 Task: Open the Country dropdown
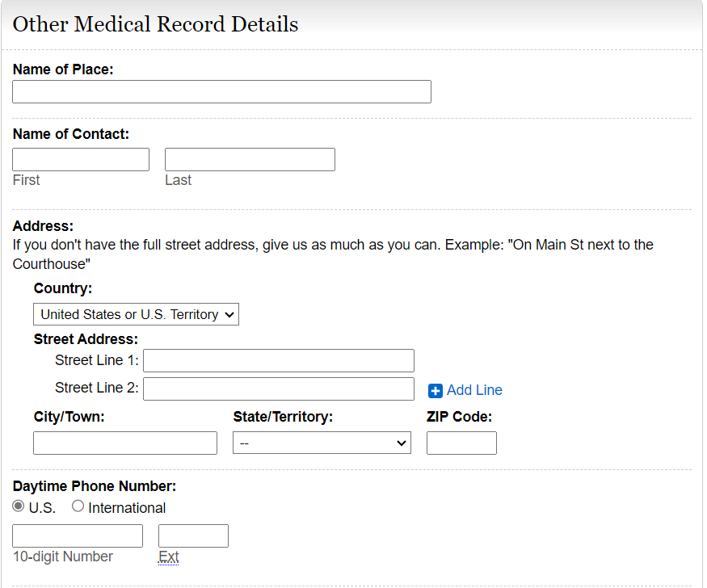tap(136, 314)
